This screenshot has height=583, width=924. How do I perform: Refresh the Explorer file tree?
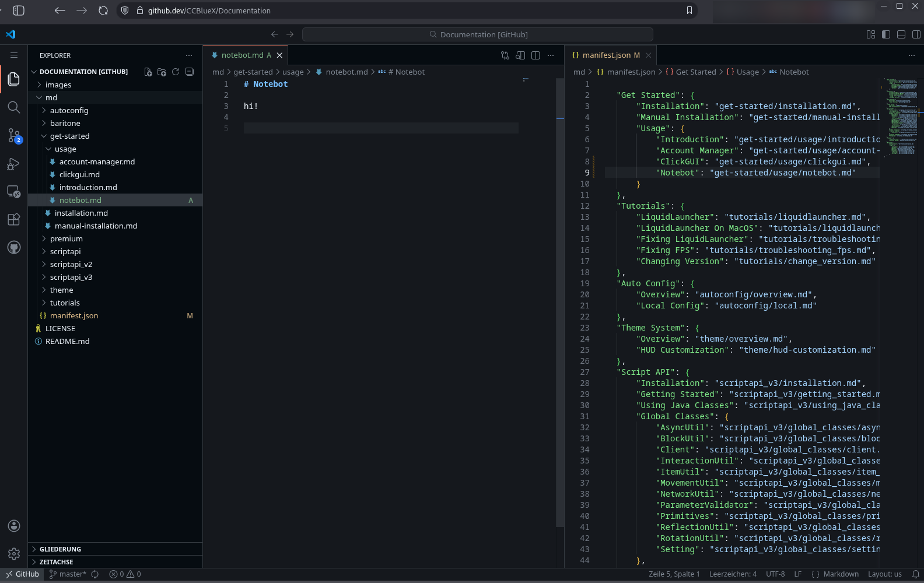point(176,72)
